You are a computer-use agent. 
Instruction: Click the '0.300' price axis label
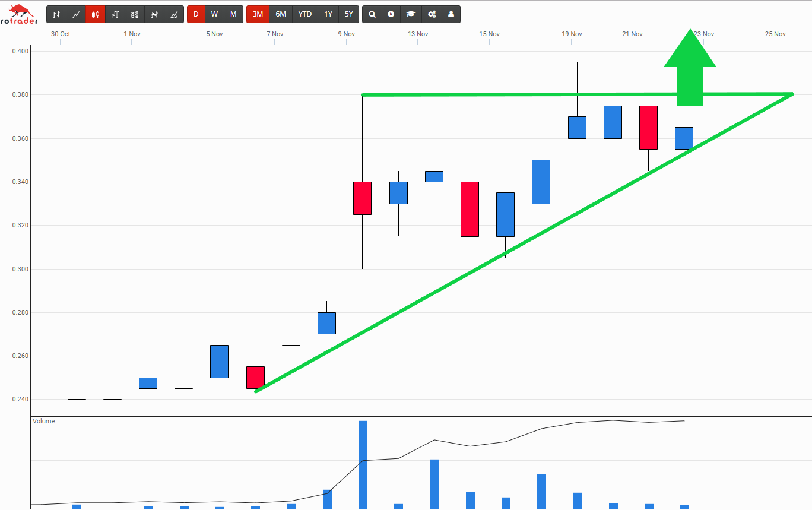coord(20,269)
